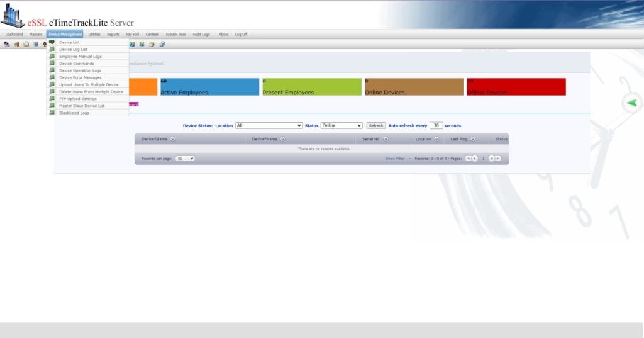Click the icon beside Device Error Messages

point(52,77)
